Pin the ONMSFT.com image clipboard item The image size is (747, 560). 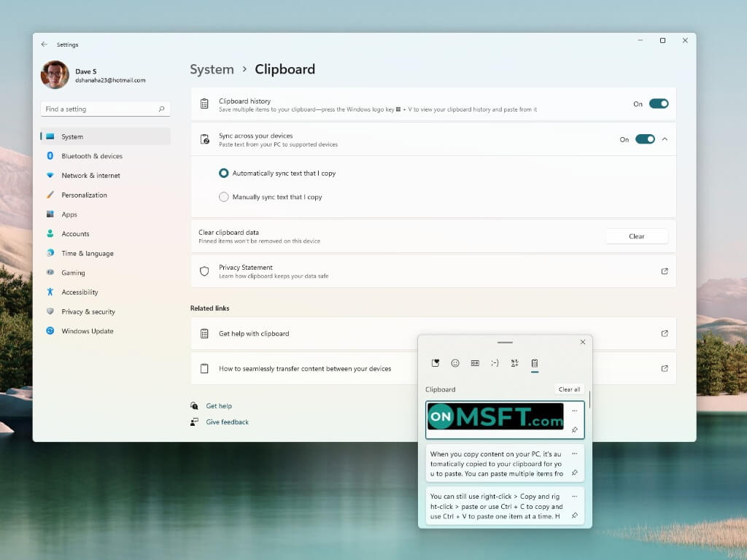pos(575,430)
